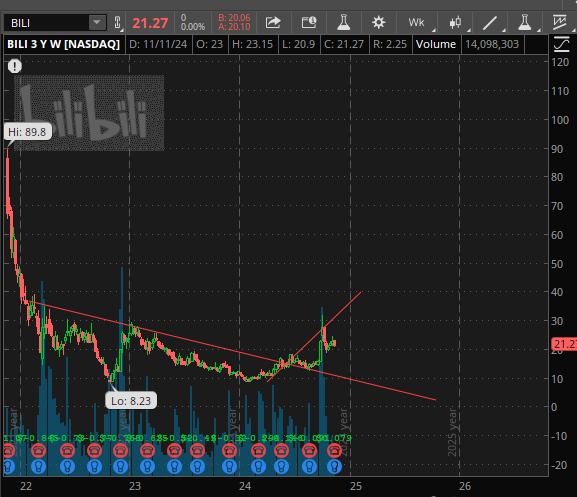Click the 0.00% change readout
The height and width of the screenshot is (497, 577).
193,26
